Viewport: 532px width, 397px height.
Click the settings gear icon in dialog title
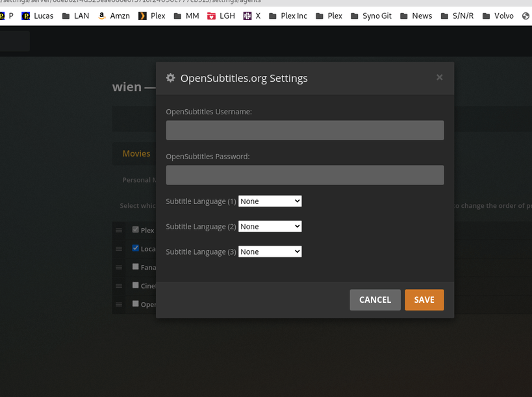170,78
